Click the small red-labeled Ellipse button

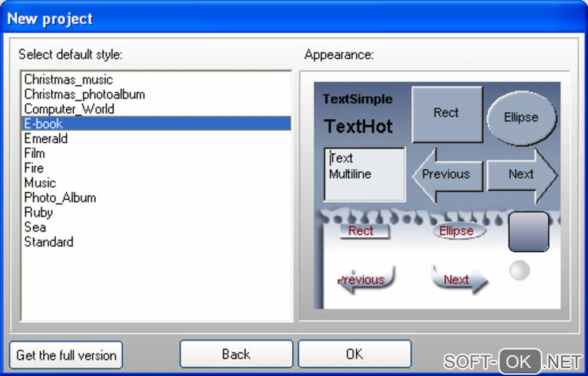click(x=459, y=231)
